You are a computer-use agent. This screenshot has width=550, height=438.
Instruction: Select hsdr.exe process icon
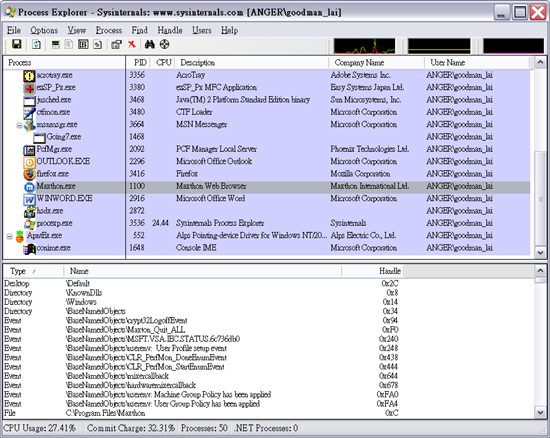click(x=29, y=211)
